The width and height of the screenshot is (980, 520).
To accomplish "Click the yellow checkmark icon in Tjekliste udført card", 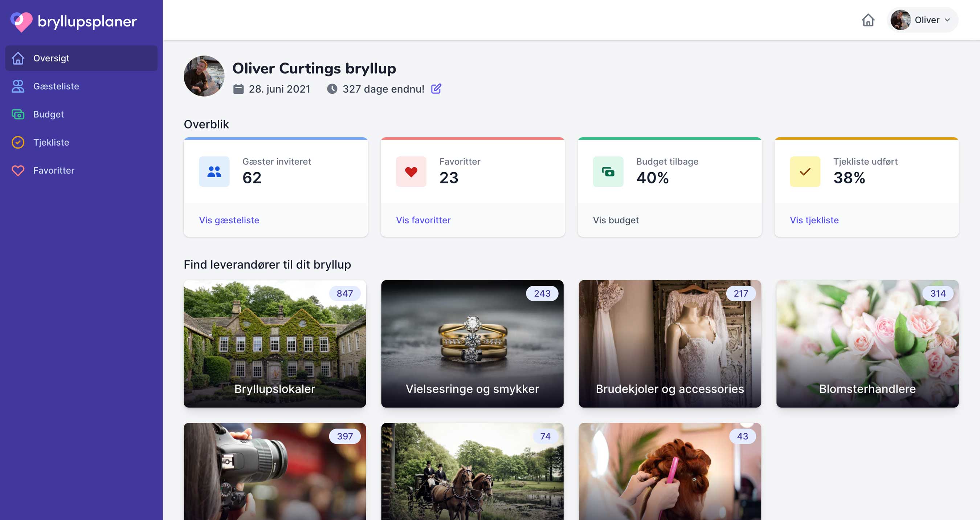I will coord(805,172).
